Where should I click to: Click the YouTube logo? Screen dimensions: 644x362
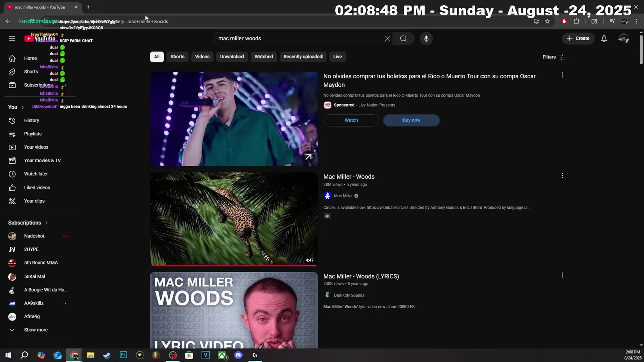40,38
